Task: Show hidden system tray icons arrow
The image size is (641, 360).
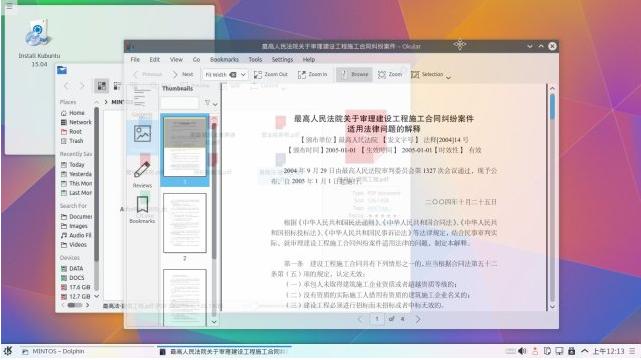Action: (585, 351)
